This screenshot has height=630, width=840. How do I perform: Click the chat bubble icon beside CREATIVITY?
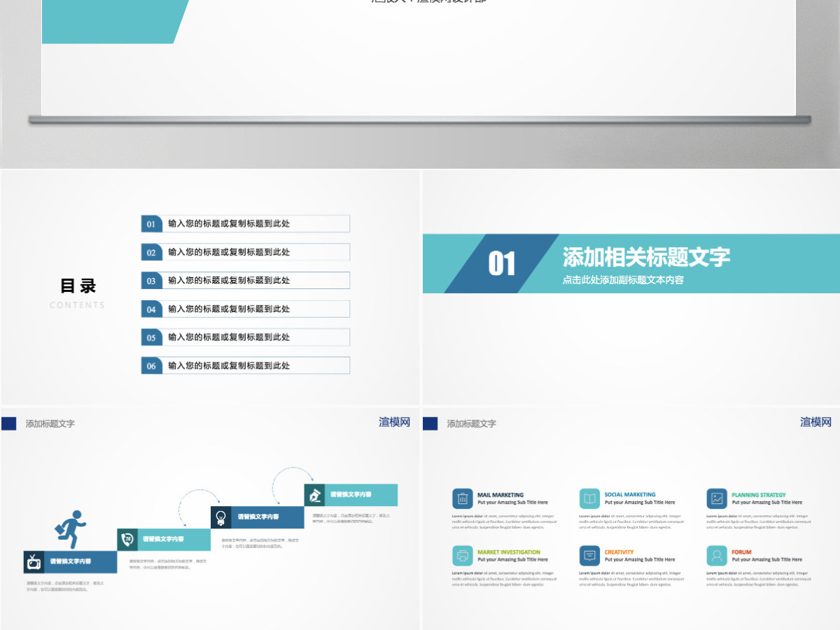[590, 556]
